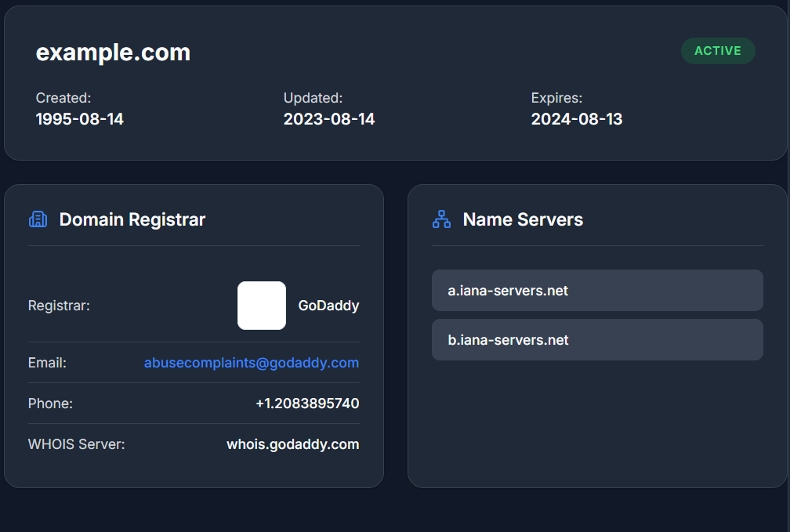Click the Expires date 2024-08-13

pos(576,119)
